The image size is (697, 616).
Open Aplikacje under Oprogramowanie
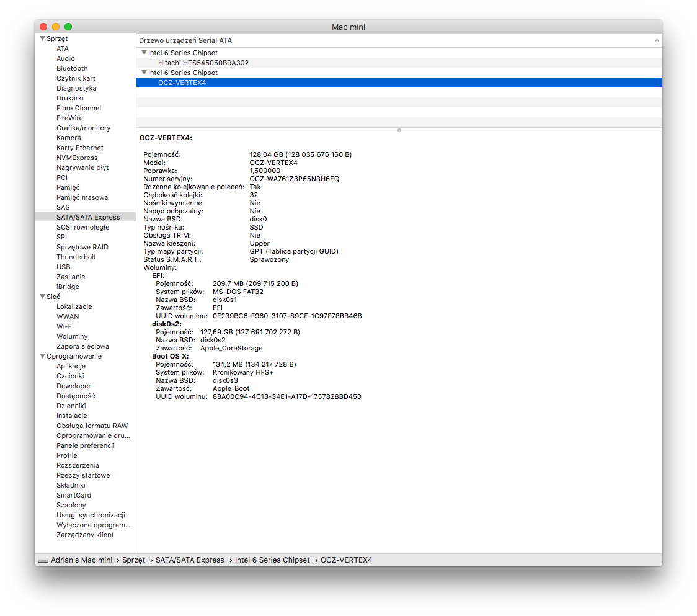point(71,366)
